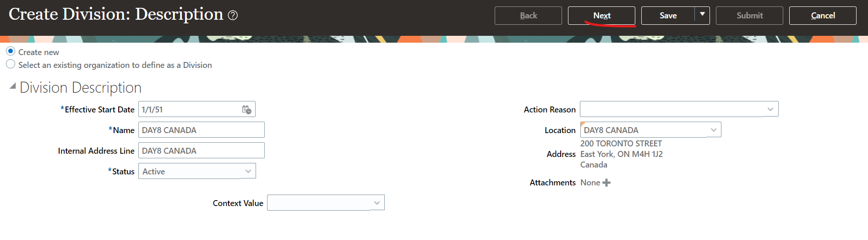The height and width of the screenshot is (240, 868).
Task: Focus the Internal Address Line field
Action: pyautogui.click(x=201, y=151)
